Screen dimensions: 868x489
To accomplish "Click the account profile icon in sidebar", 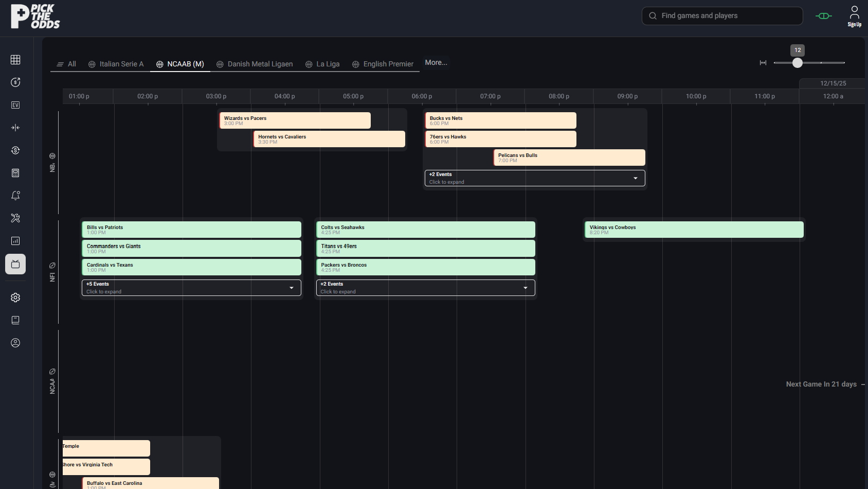I will point(15,343).
